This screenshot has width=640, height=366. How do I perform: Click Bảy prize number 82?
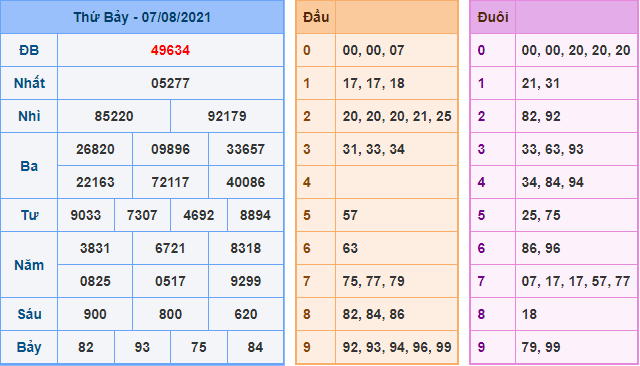click(86, 348)
